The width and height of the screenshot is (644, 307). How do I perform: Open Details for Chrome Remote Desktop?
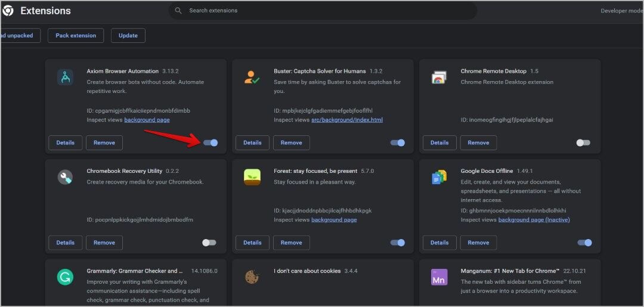point(439,143)
